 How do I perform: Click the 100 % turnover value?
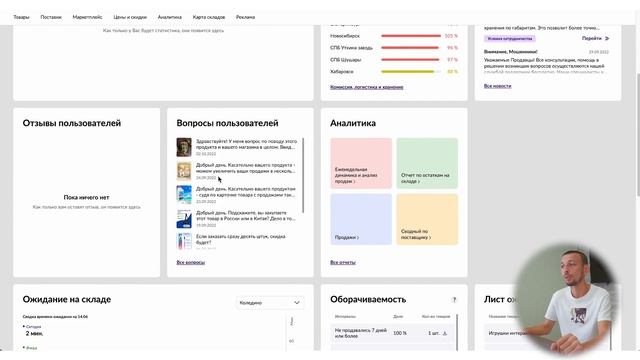[400, 333]
